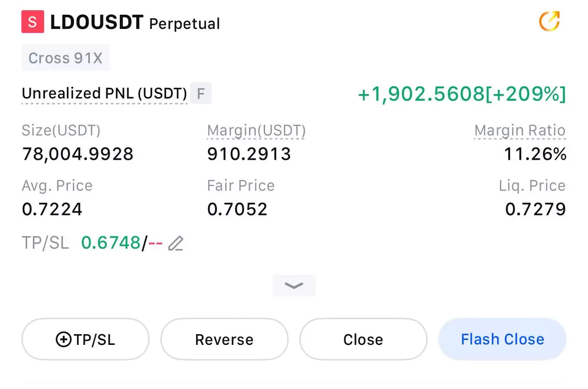588x389 pixels.
Task: Click the Close position button
Action: [363, 340]
